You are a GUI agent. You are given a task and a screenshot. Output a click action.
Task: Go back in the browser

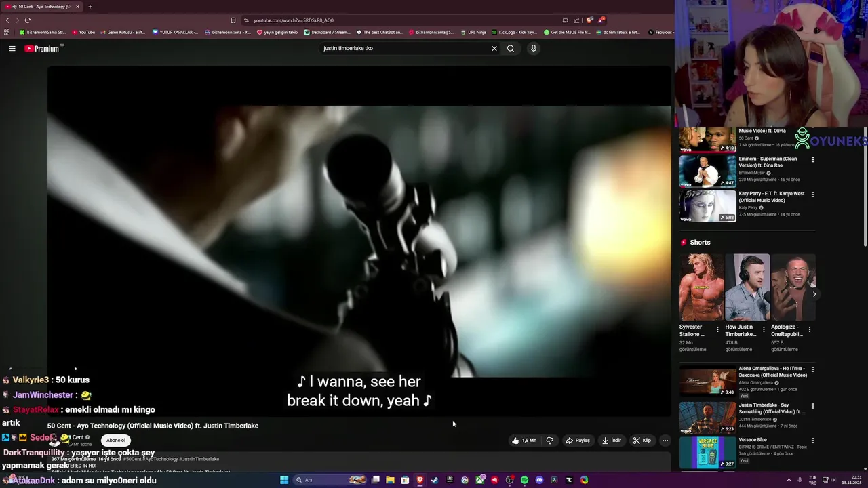[7, 20]
